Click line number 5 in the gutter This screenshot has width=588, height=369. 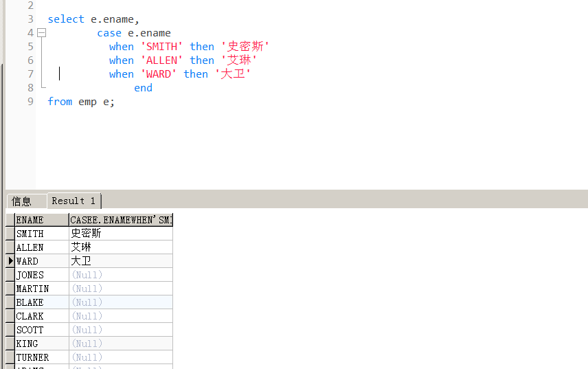(x=30, y=47)
